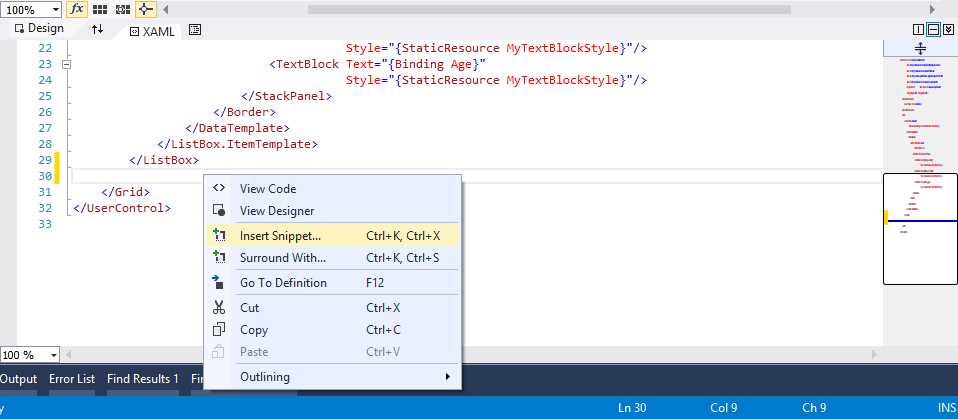Click designer scrollbar left arrow
This screenshot has width=958, height=419.
point(166,9)
